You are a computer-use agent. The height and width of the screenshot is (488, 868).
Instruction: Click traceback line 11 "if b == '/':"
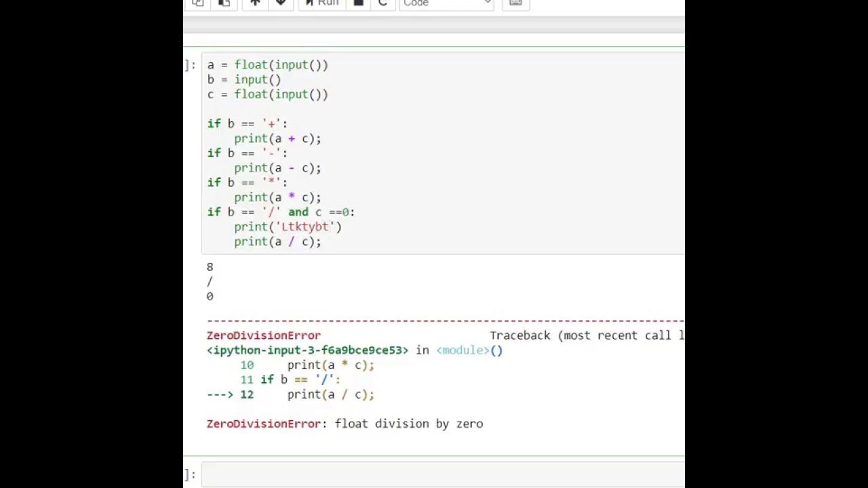point(300,380)
